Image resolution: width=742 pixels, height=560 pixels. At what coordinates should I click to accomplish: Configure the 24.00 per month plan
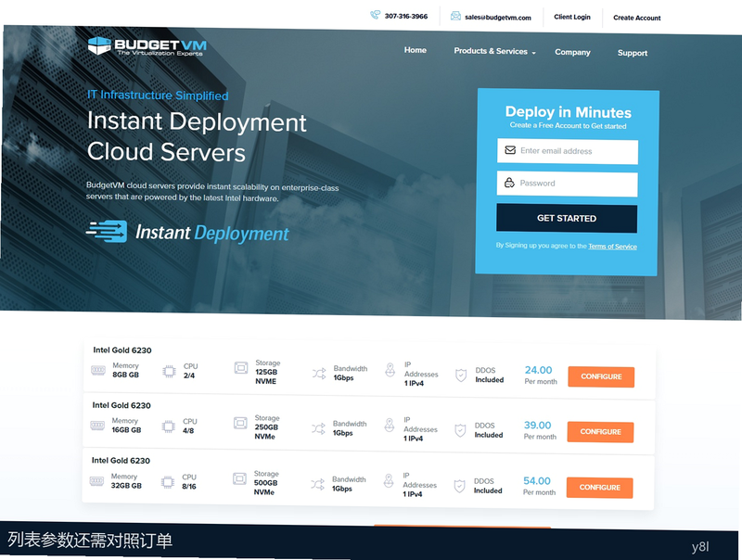tap(601, 377)
